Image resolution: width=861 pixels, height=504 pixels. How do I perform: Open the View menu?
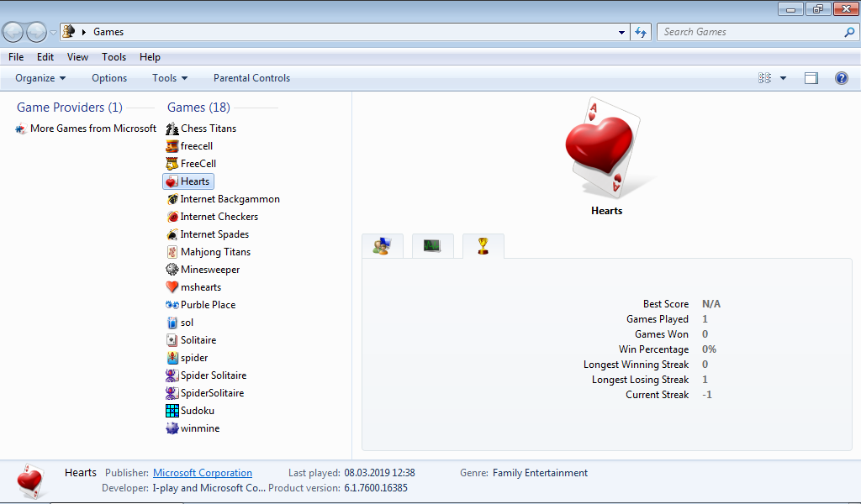[77, 57]
